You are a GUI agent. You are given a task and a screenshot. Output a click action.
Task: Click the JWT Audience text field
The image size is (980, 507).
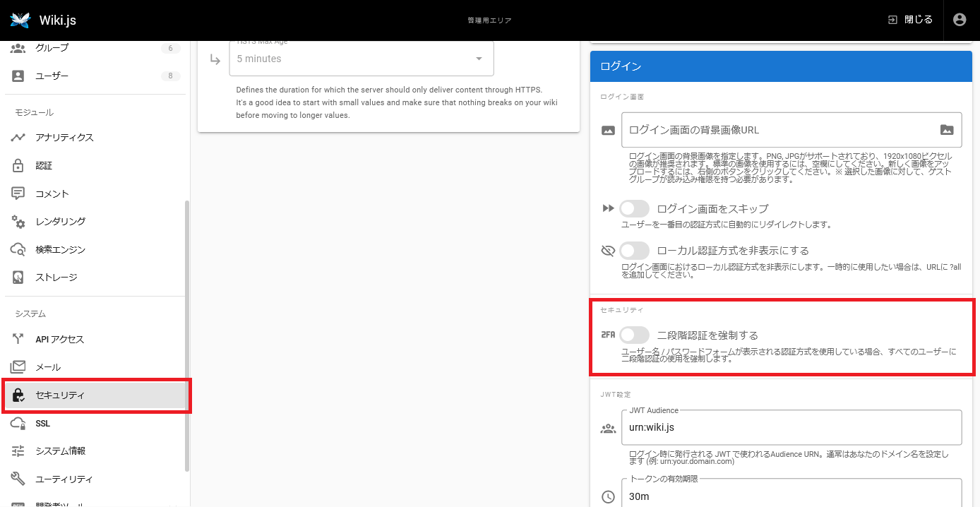(791, 428)
